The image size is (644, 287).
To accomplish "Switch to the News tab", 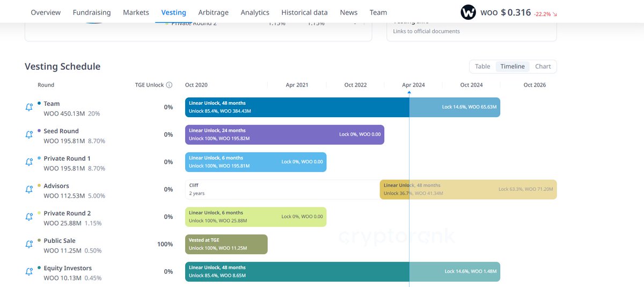I will tap(349, 12).
